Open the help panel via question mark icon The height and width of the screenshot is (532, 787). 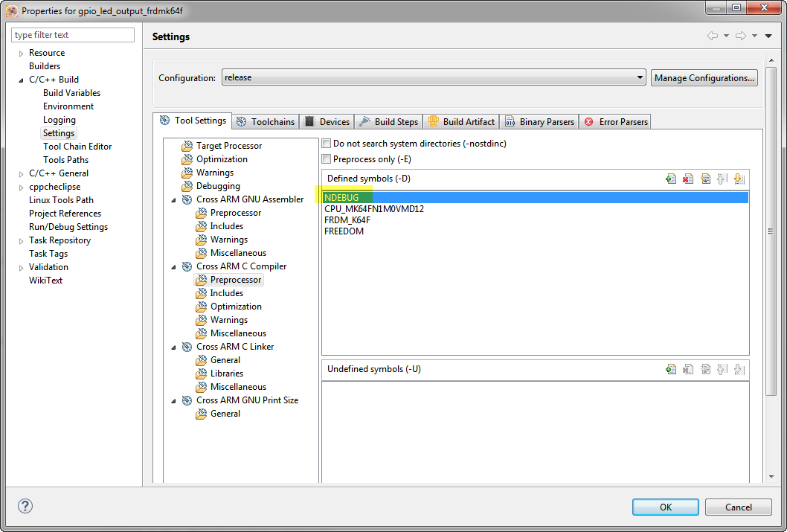[x=25, y=506]
